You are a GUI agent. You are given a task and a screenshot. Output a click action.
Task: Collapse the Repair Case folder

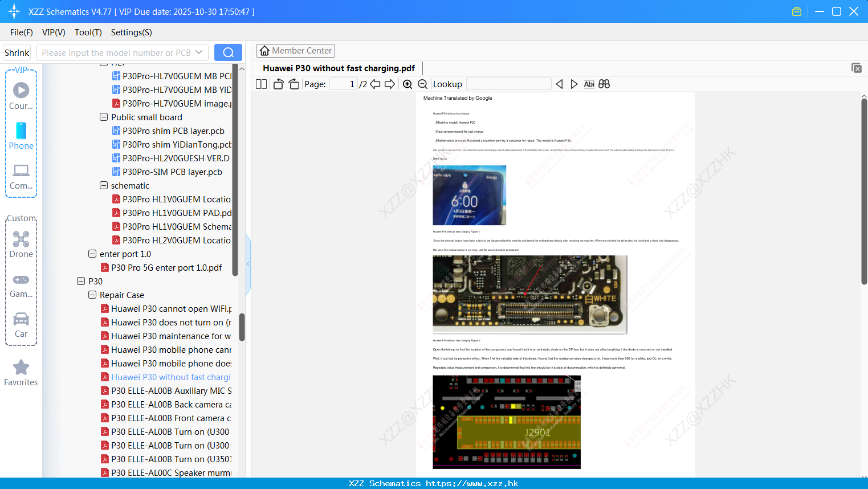click(x=92, y=295)
